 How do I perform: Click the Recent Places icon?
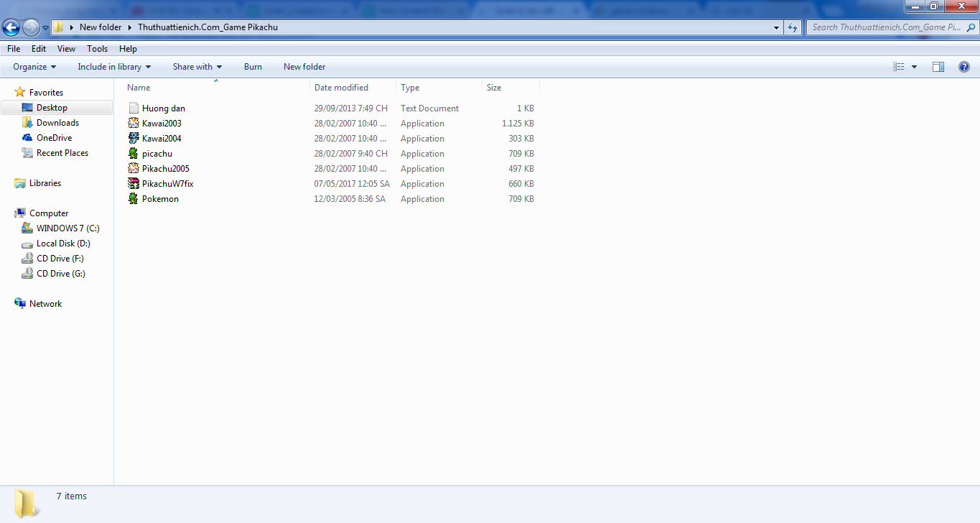click(x=27, y=153)
